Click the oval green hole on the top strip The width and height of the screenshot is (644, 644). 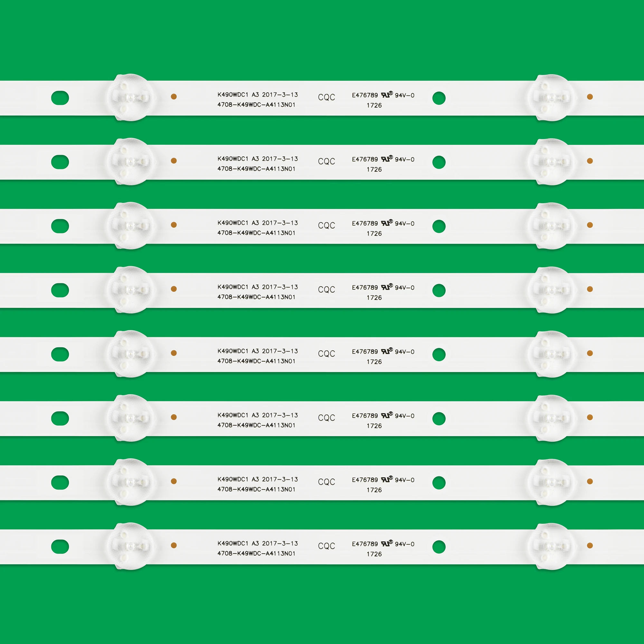[60, 98]
